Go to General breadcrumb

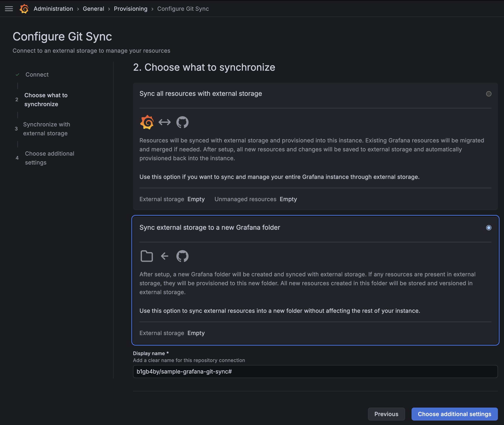[x=93, y=9]
